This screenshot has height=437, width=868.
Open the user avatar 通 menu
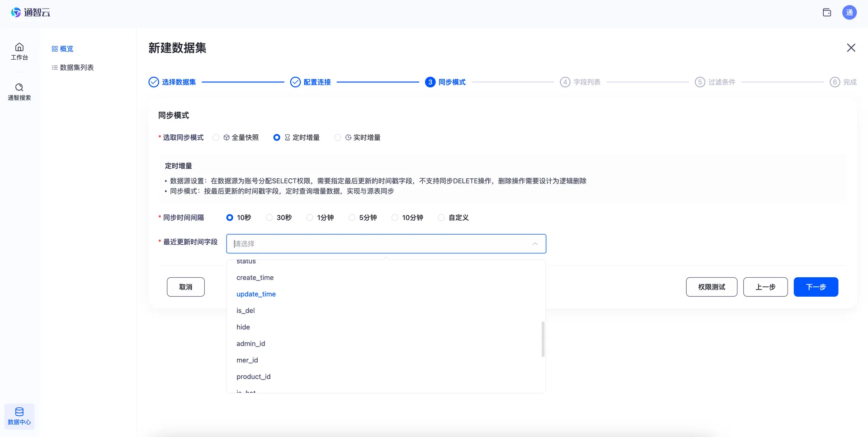[x=849, y=13]
